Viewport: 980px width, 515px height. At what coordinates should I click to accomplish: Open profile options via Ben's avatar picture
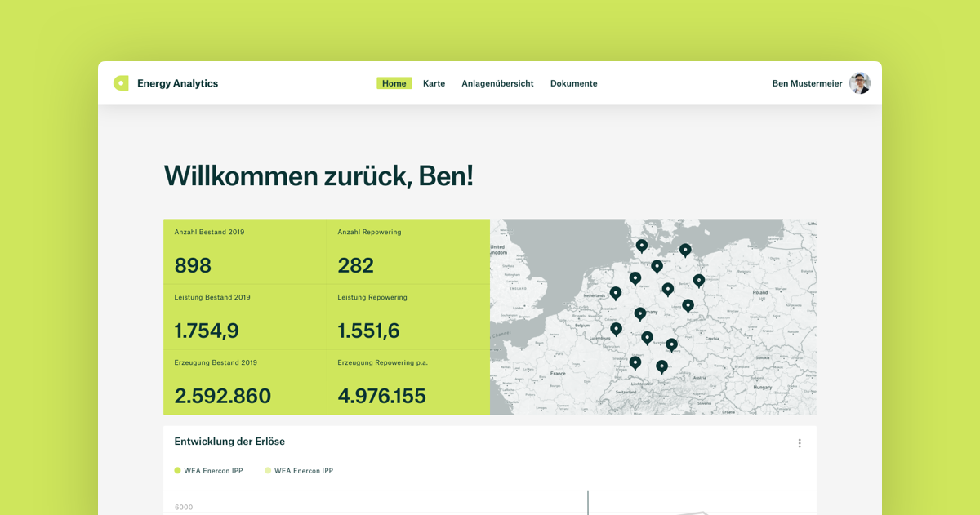(x=859, y=82)
